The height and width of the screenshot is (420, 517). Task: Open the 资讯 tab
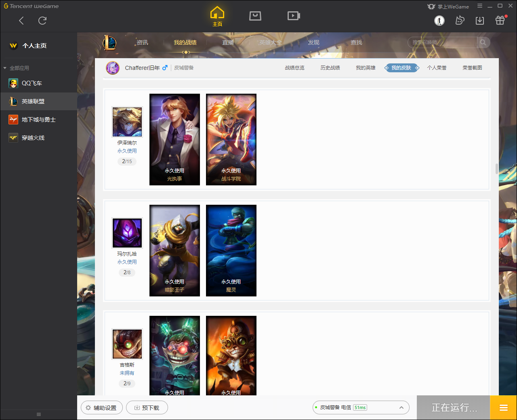[142, 42]
